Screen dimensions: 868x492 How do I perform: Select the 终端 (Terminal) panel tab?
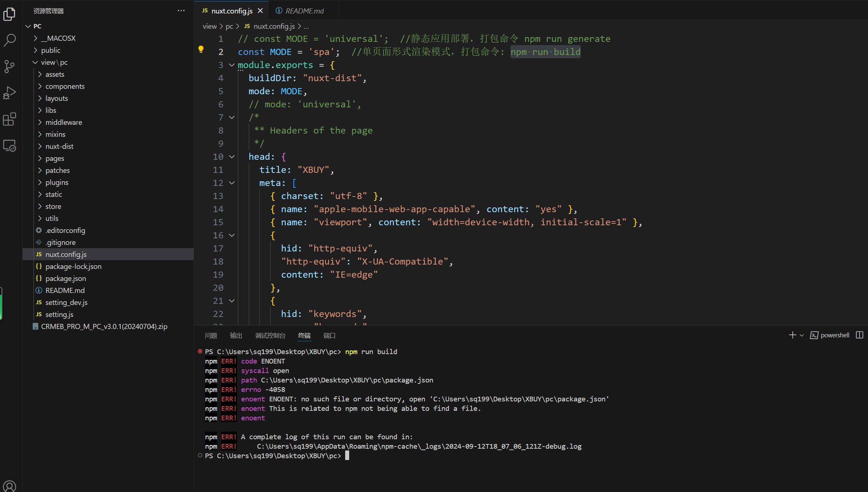tap(304, 336)
